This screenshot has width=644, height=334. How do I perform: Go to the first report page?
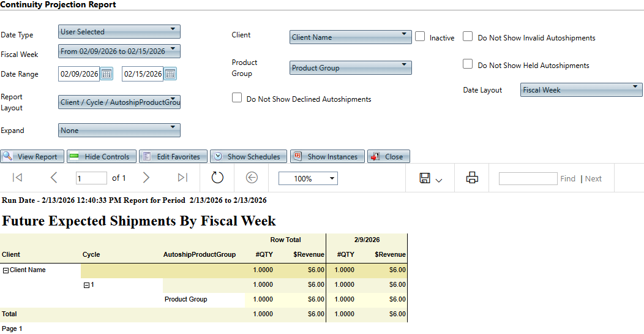pyautogui.click(x=17, y=178)
